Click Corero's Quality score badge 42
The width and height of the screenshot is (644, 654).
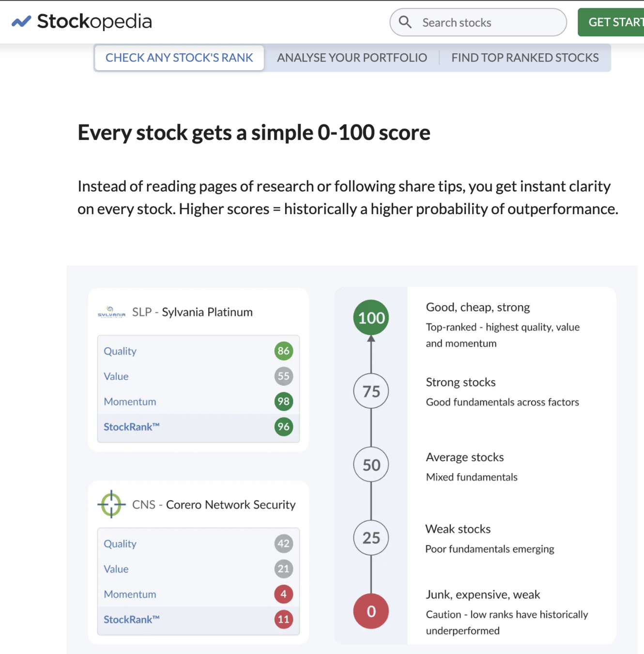(284, 544)
